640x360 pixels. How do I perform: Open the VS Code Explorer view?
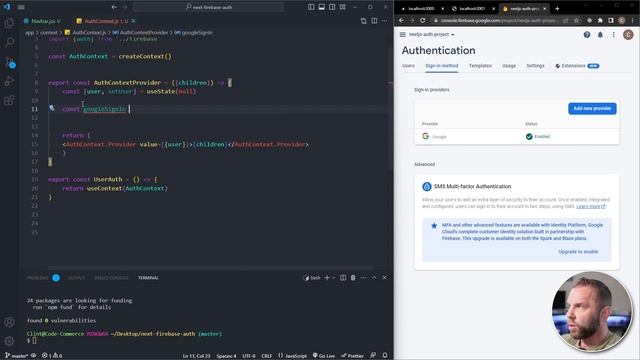(x=9, y=23)
